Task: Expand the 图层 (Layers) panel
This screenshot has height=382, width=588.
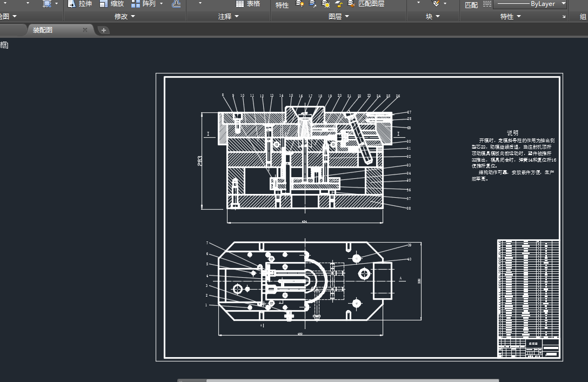Action: point(338,17)
